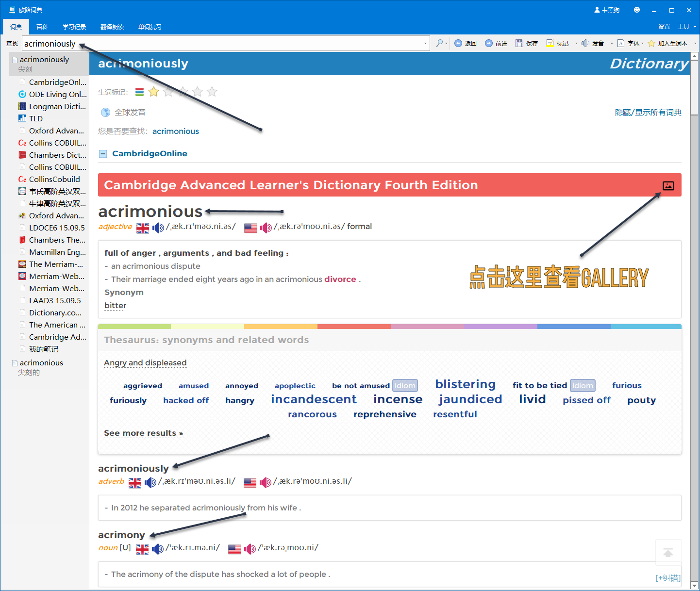Play UK pronunciation of acrimonious
Screen dimensions: 700x591
point(158,228)
